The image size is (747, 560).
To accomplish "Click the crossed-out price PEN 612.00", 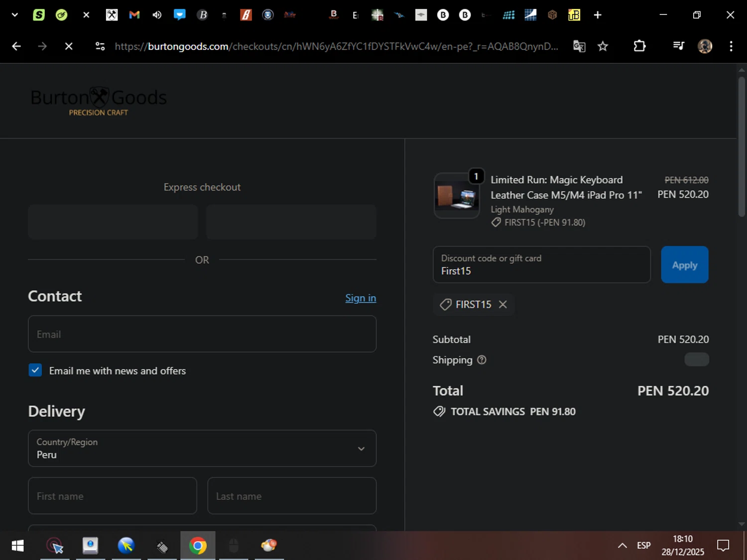I will [686, 180].
